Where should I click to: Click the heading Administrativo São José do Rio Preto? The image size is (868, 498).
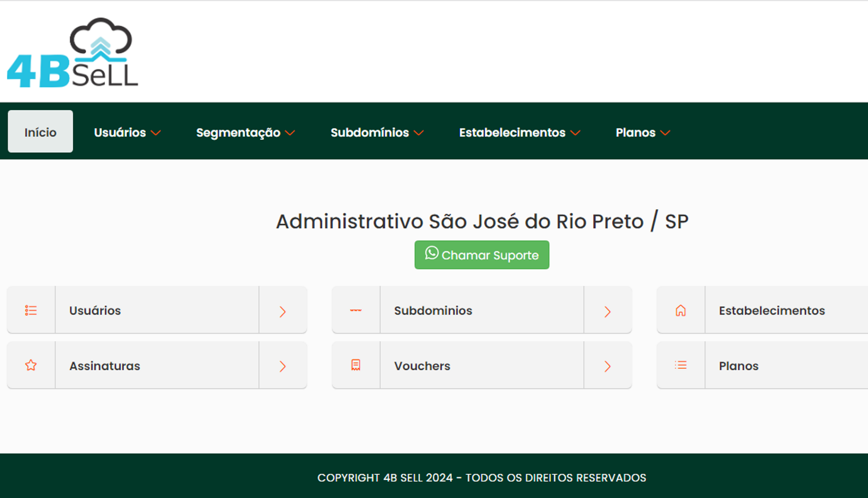[482, 221]
